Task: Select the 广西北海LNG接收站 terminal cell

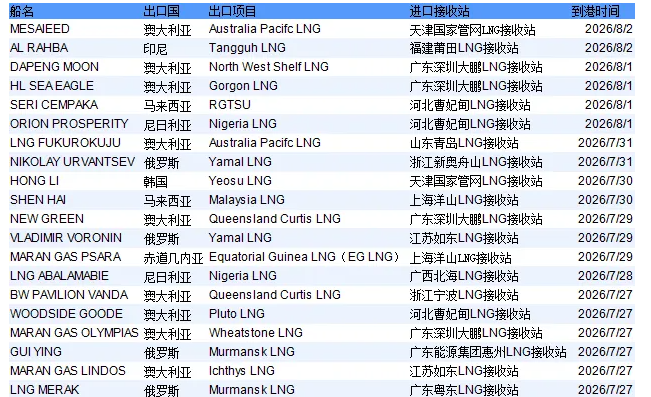Action: coord(464,276)
